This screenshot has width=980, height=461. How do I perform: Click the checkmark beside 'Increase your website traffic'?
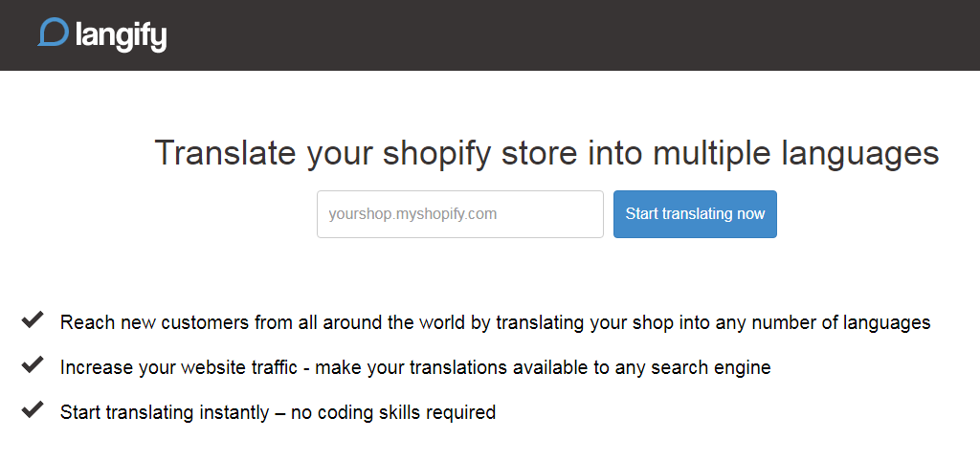[33, 365]
